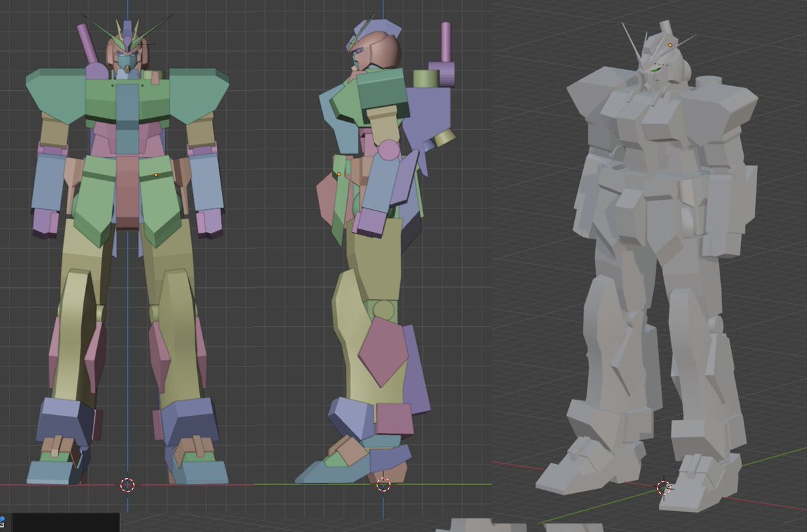
Task: Click the 3D cursor beside the gray model's foot
Action: click(664, 487)
